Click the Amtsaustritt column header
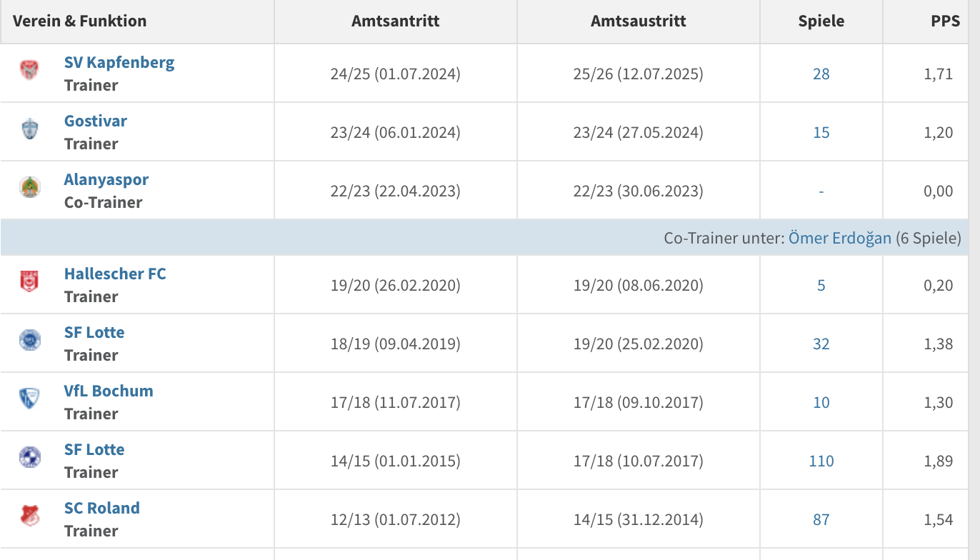This screenshot has height=560, width=980. click(639, 21)
